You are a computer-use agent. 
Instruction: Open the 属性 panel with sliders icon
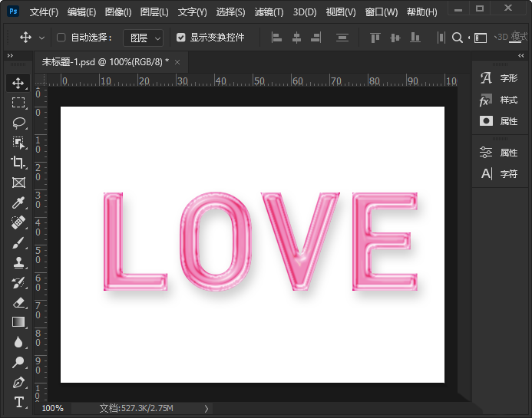(x=499, y=153)
